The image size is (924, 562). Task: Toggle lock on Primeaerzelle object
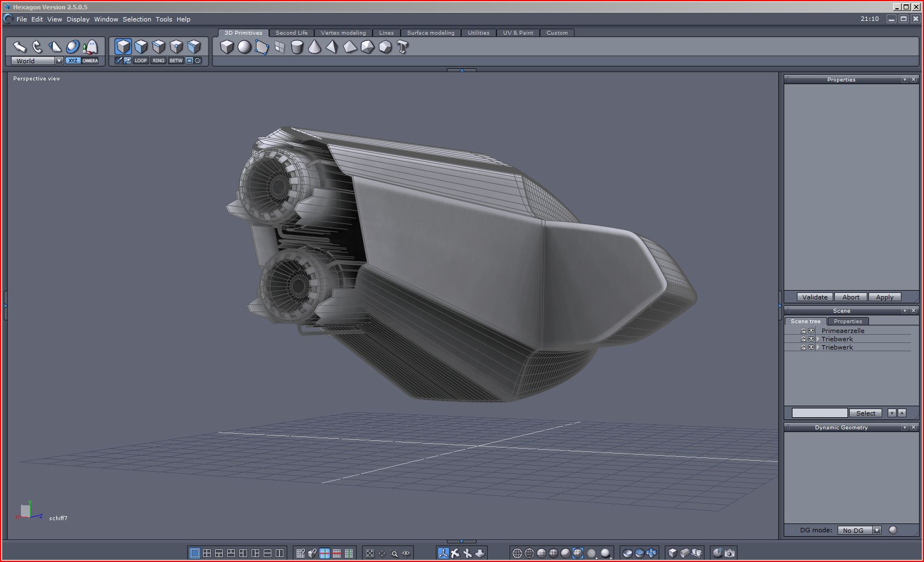803,331
